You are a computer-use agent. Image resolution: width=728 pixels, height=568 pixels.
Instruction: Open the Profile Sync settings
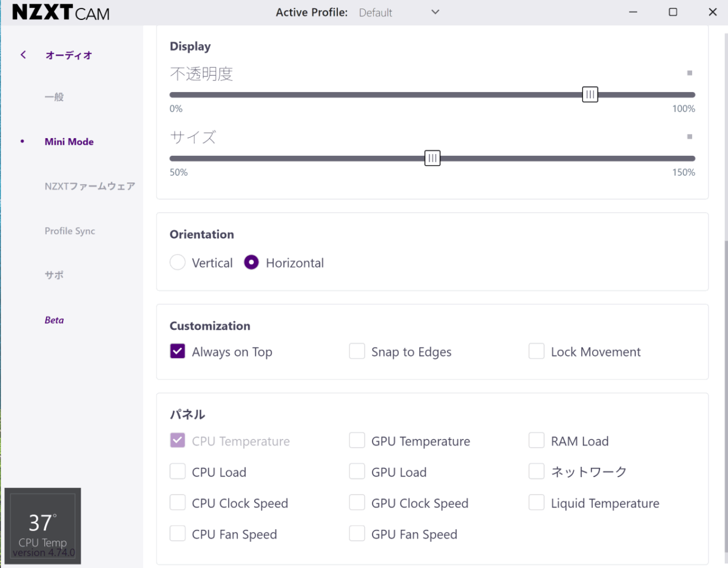[x=69, y=231]
